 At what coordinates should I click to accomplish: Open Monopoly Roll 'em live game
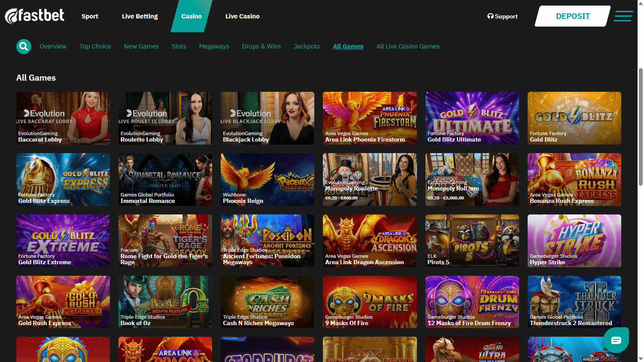tap(472, 179)
